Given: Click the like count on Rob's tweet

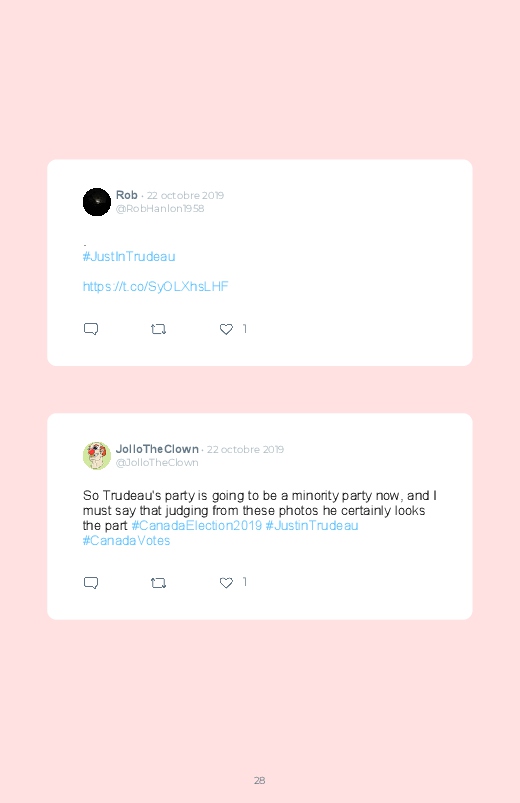Looking at the screenshot, I should click(x=245, y=329).
